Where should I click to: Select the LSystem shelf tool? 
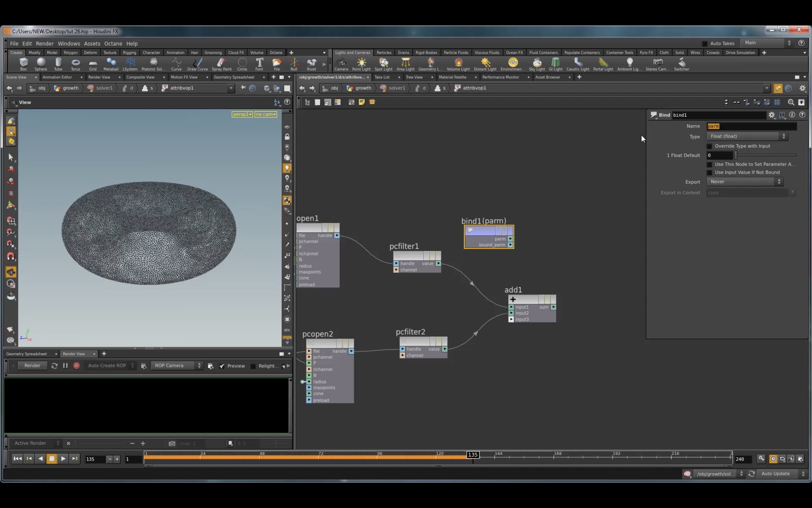[130, 64]
